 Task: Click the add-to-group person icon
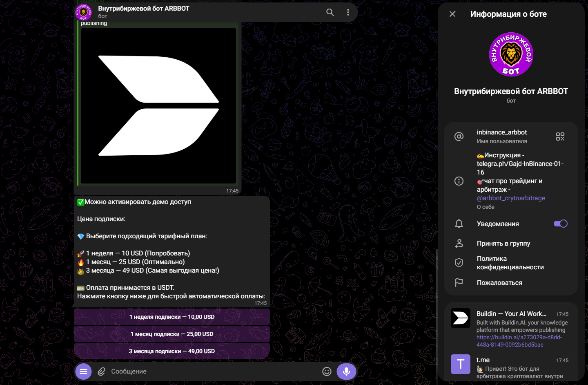[459, 243]
